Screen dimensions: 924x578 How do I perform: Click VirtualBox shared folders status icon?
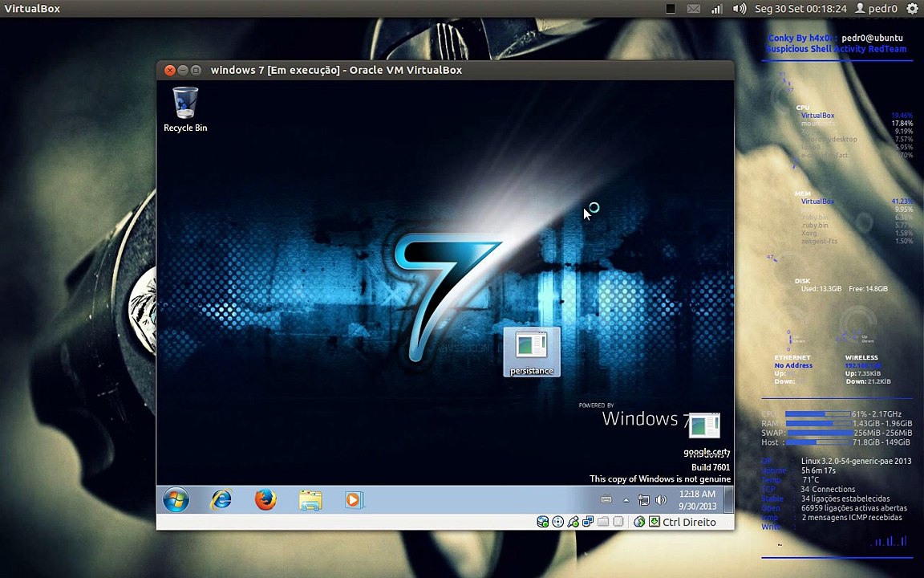pos(603,522)
